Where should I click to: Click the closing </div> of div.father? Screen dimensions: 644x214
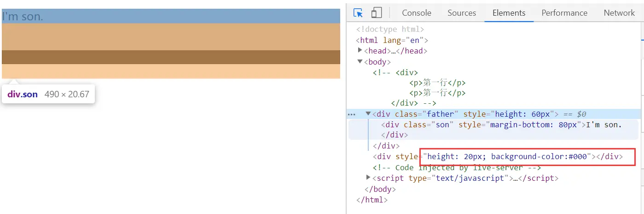(386, 146)
